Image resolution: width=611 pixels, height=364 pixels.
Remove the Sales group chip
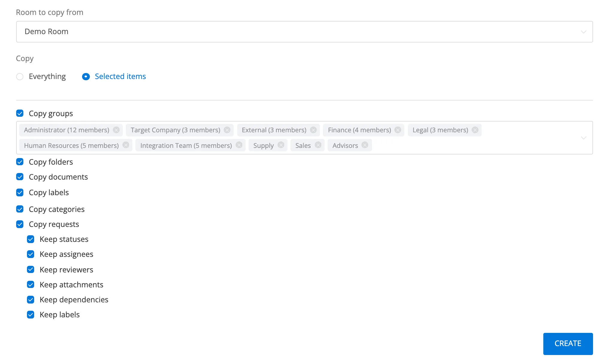(318, 145)
